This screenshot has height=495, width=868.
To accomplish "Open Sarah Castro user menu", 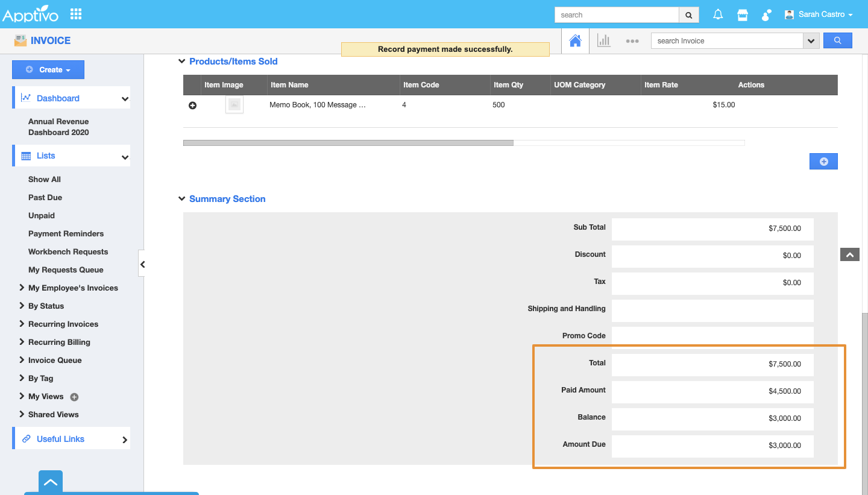I will 819,14.
